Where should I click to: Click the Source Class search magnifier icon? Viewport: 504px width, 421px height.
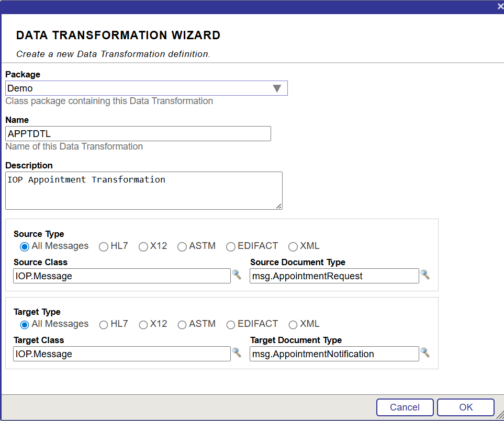[237, 275]
